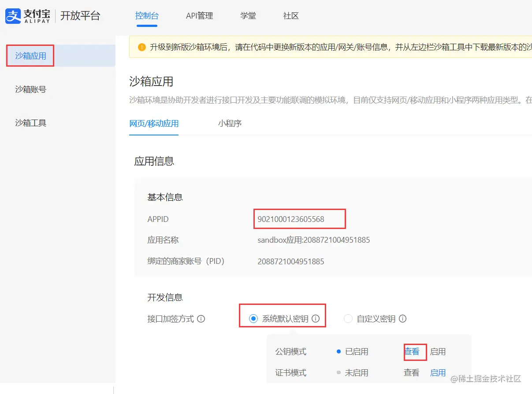Click info icon beside 系统默认密钥
532x394 pixels.
(x=316, y=319)
